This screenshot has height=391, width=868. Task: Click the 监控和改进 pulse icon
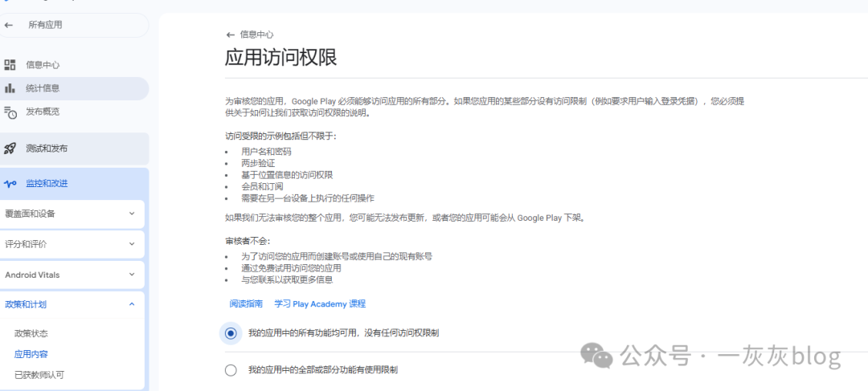tap(10, 184)
